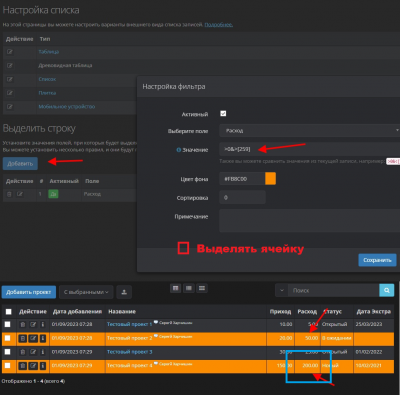
Task: Click the Сортировка number field
Action: pos(242,197)
